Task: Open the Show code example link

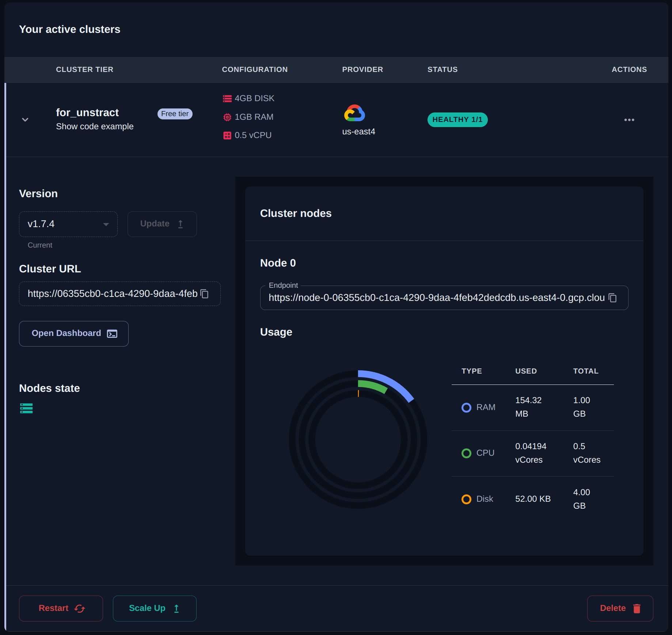Action: (95, 126)
